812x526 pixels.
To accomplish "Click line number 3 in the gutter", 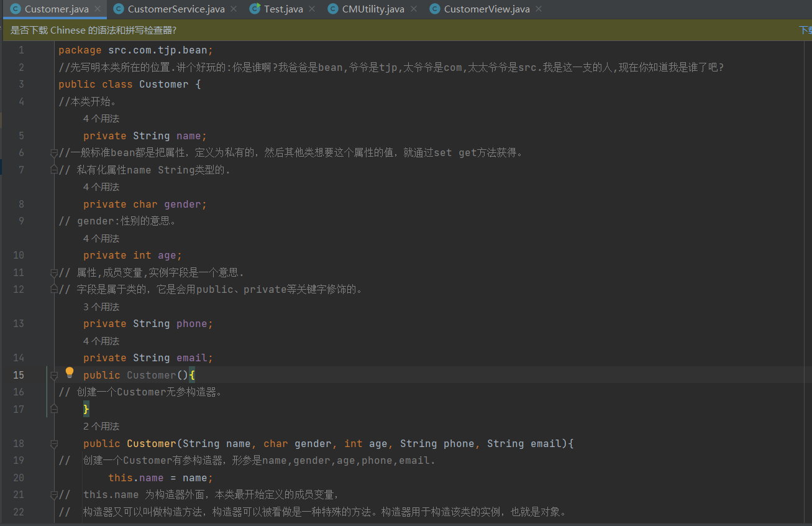I will click(x=22, y=84).
